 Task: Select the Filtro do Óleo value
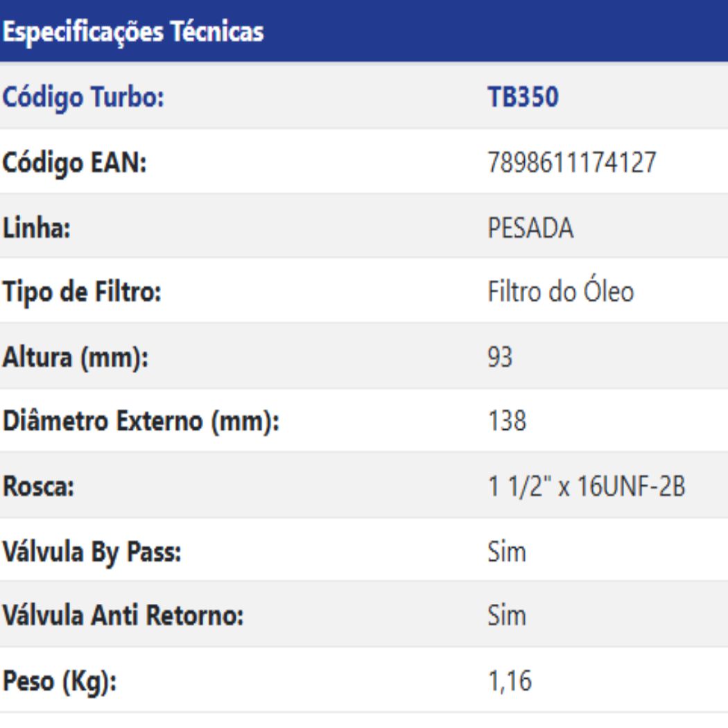[x=560, y=293]
